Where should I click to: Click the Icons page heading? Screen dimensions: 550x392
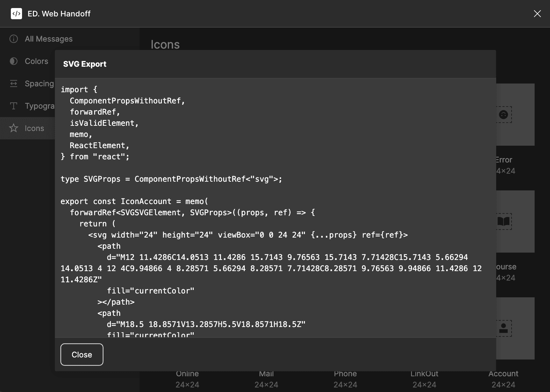165,45
